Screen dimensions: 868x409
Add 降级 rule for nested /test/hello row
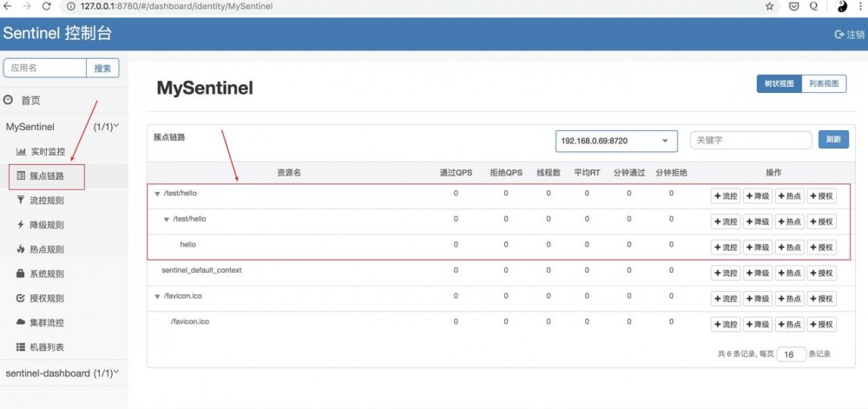pos(757,221)
